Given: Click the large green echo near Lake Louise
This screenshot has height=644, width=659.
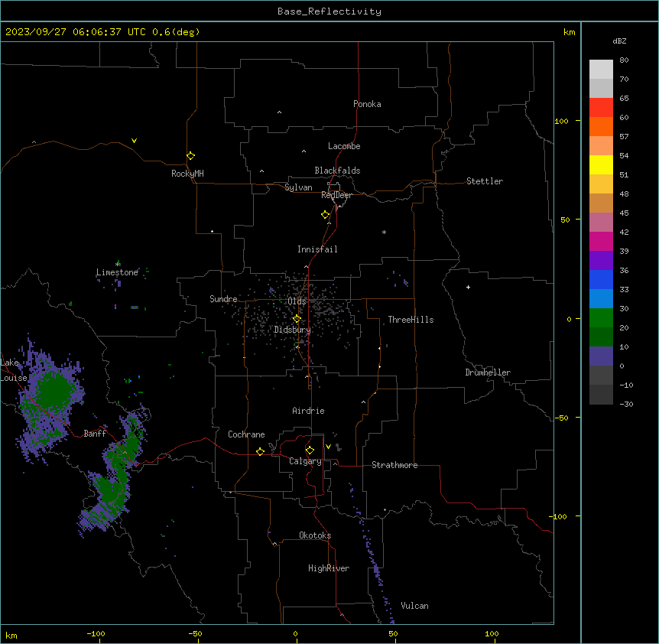Looking at the screenshot, I should coord(54,389).
